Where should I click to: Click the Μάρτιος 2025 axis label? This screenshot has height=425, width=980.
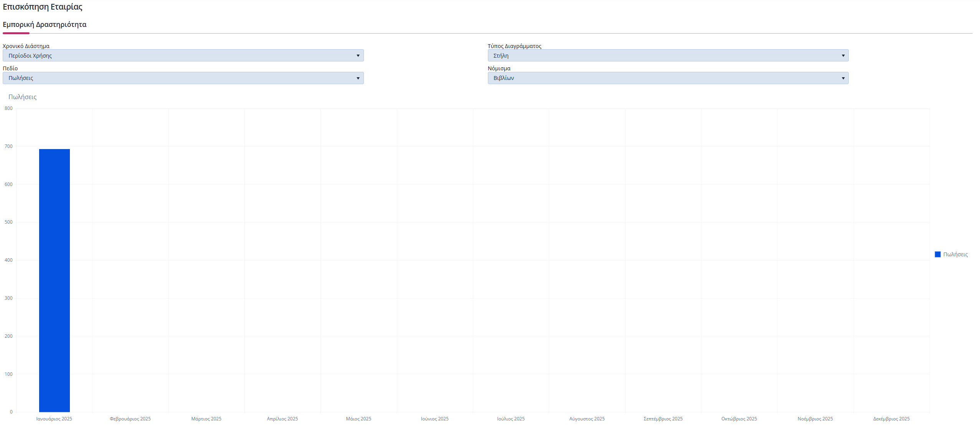click(207, 419)
